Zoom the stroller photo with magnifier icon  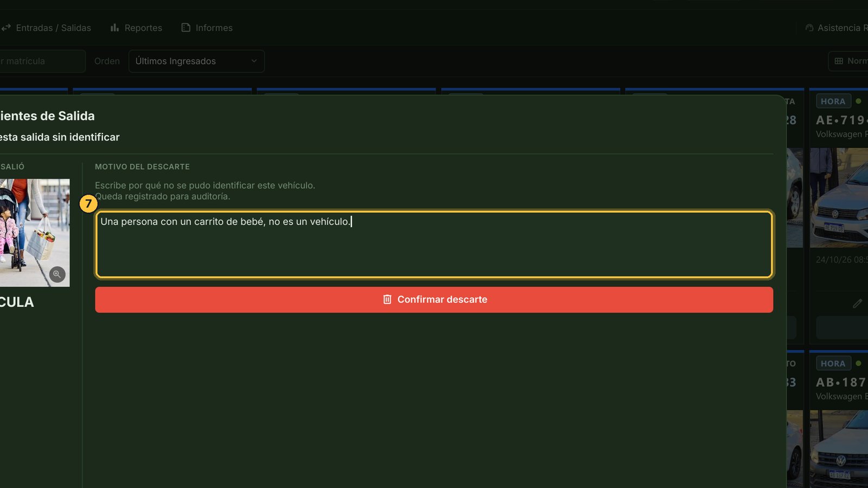(57, 274)
